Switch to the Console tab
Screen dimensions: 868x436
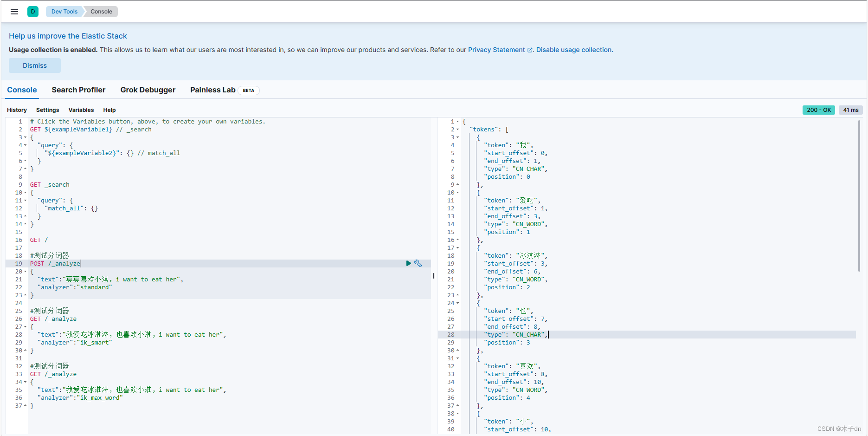(x=22, y=90)
